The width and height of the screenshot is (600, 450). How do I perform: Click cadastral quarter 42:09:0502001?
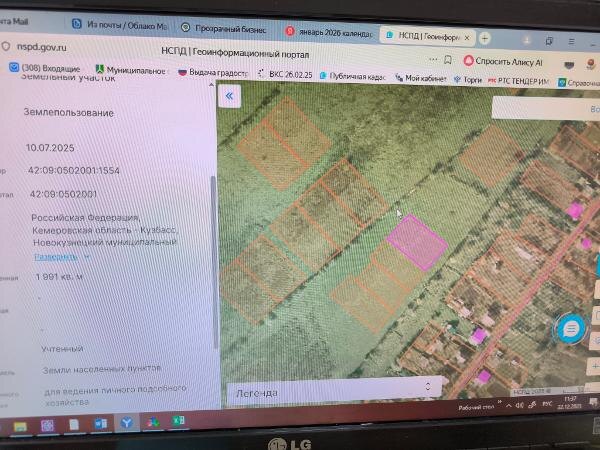(x=63, y=194)
